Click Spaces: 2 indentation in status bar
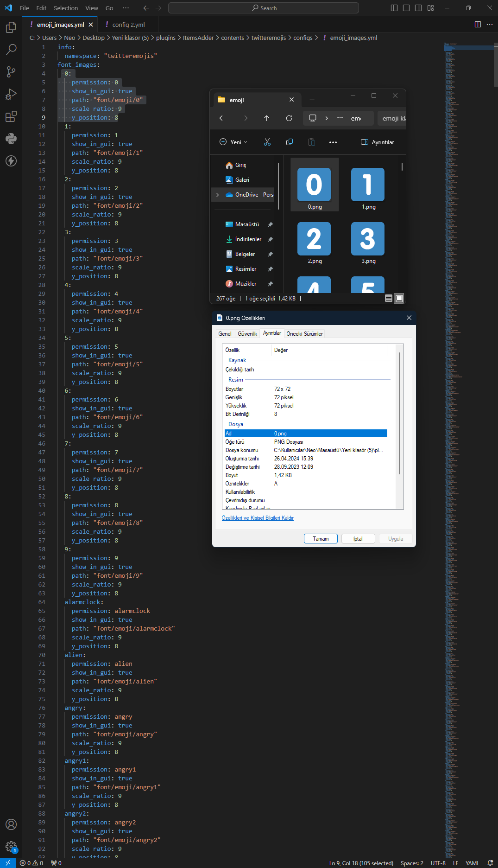 (x=412, y=863)
